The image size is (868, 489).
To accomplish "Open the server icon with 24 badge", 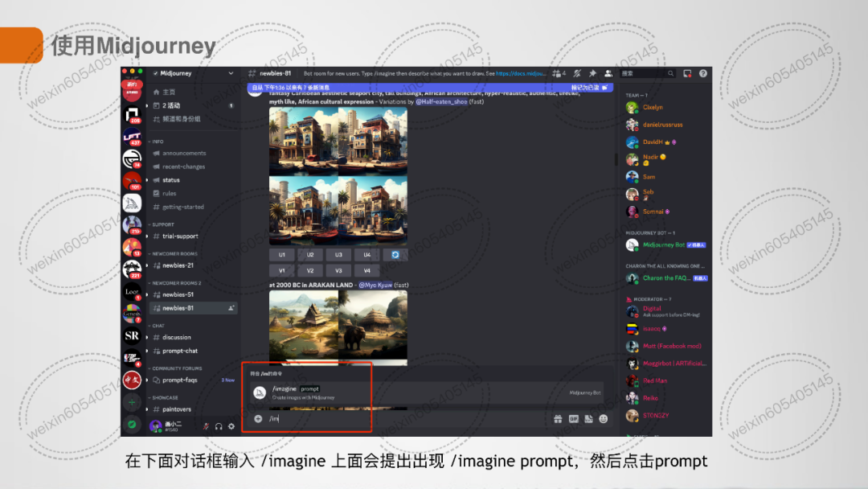I will [132, 159].
